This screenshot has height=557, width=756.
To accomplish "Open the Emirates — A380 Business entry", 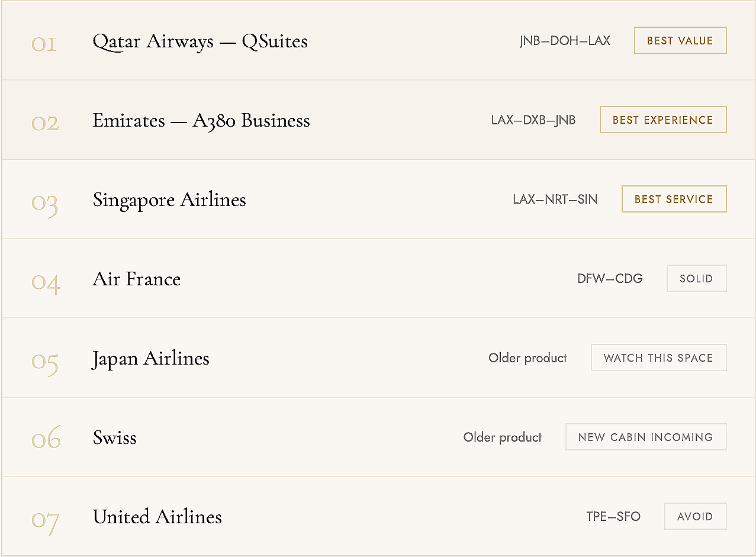I will pos(201,121).
